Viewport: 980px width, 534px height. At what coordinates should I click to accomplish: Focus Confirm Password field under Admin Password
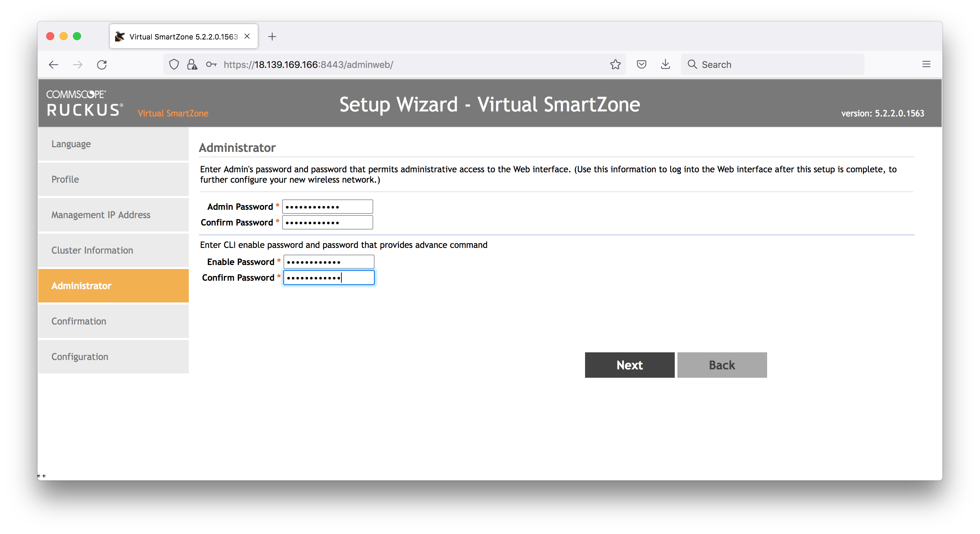click(328, 222)
